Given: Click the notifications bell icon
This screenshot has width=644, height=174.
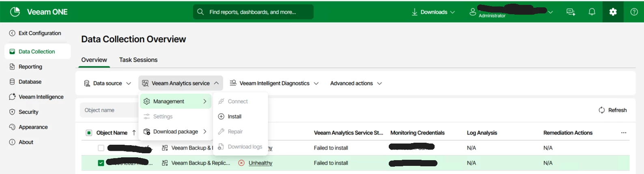Looking at the screenshot, I should pyautogui.click(x=592, y=12).
